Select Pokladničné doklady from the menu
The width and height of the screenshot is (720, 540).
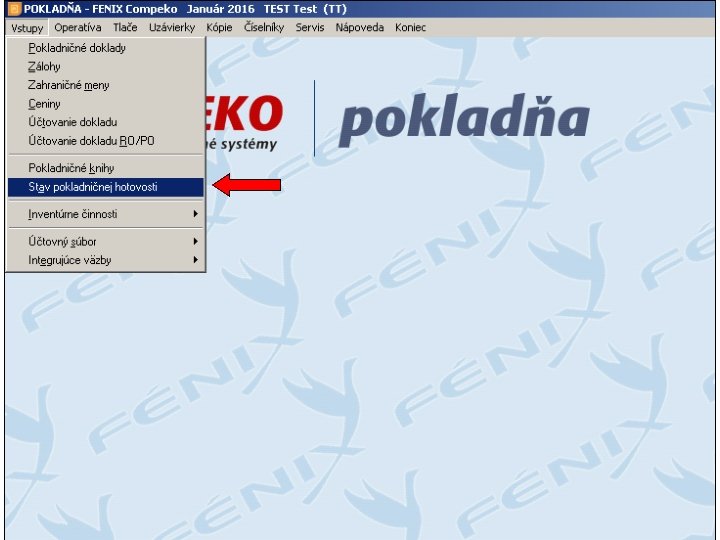coord(106,48)
